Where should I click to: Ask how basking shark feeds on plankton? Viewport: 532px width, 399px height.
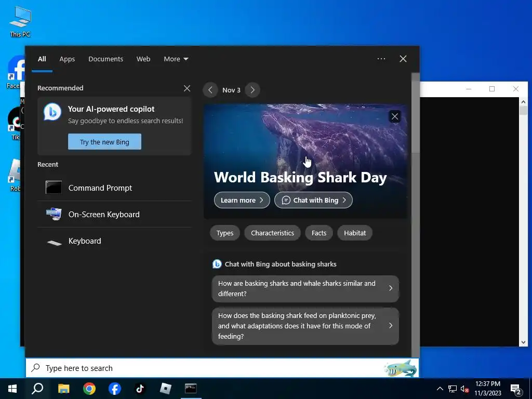[x=305, y=326]
